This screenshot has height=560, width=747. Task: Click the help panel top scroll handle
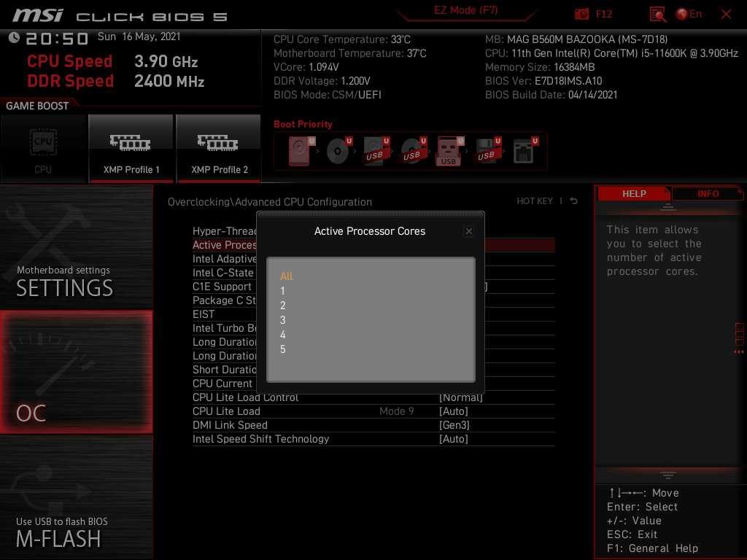tap(668, 207)
